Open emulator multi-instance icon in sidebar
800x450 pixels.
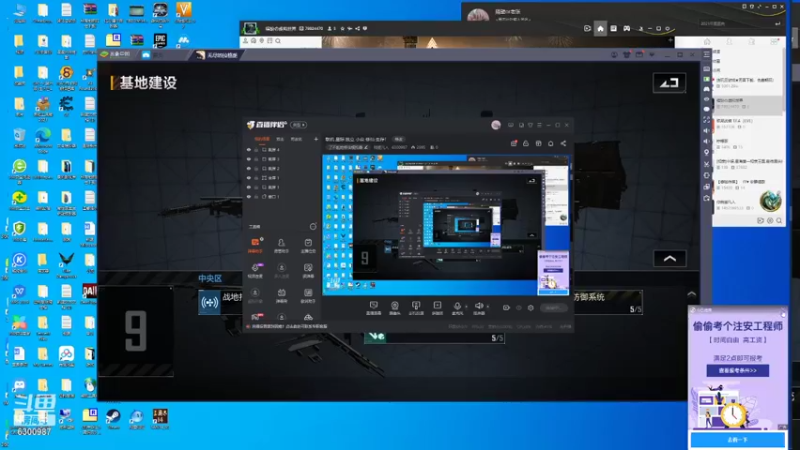click(706, 187)
